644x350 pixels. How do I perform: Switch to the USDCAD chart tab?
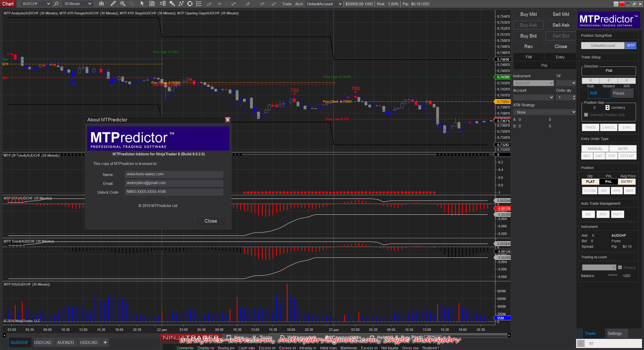43,342
